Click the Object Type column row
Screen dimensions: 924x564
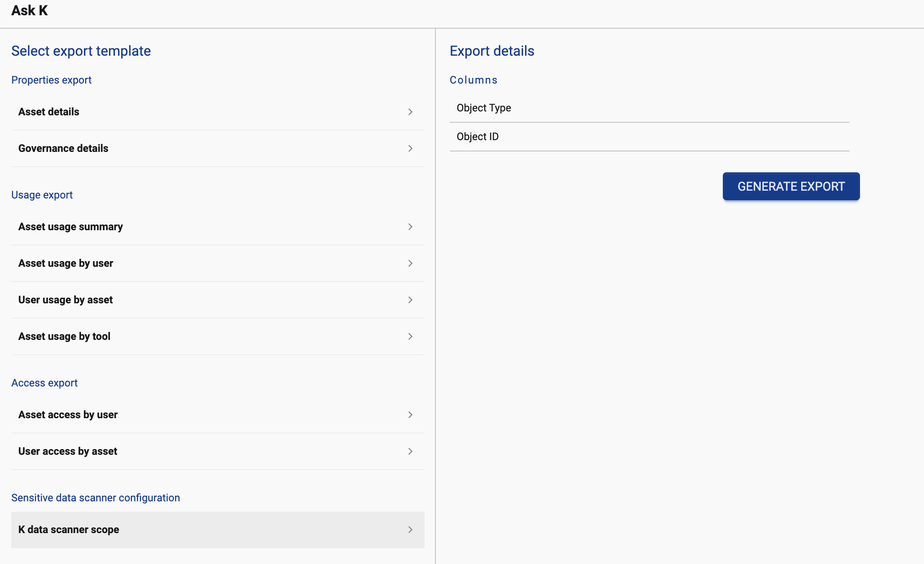(484, 108)
